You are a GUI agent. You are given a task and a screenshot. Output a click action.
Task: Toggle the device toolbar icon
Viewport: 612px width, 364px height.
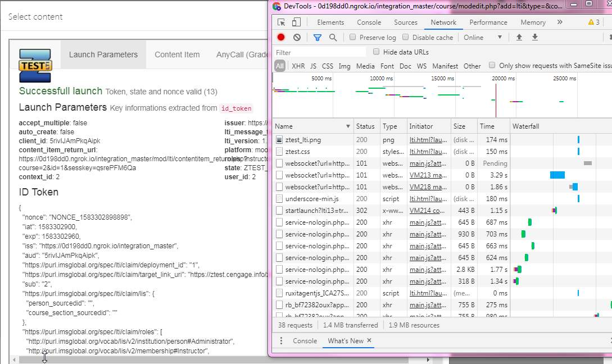coord(297,22)
